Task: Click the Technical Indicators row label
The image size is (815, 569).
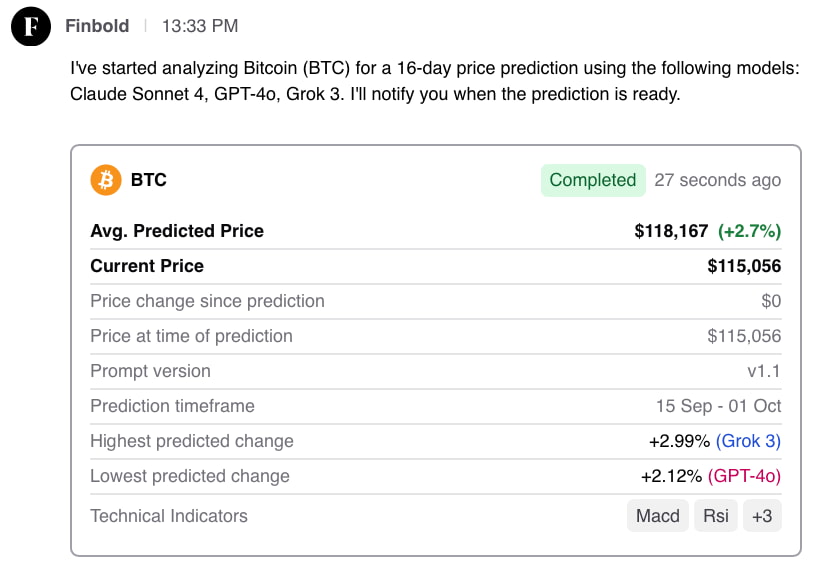Action: [169, 516]
